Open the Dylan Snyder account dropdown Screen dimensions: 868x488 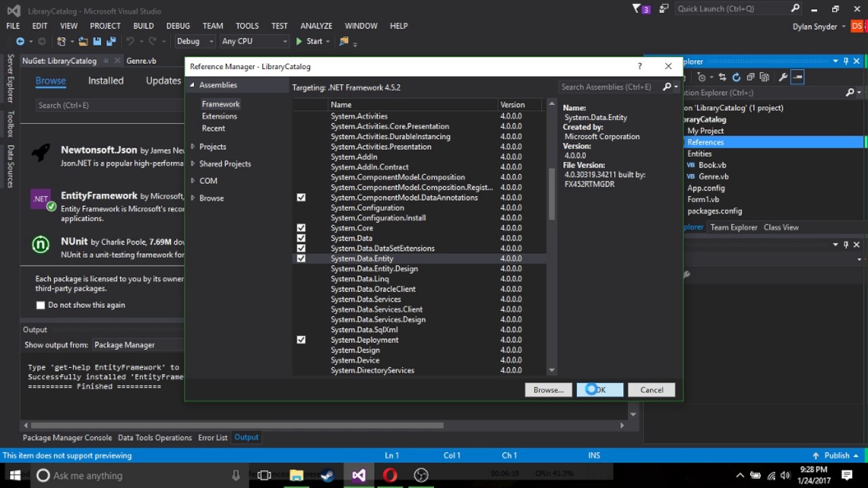(819, 26)
